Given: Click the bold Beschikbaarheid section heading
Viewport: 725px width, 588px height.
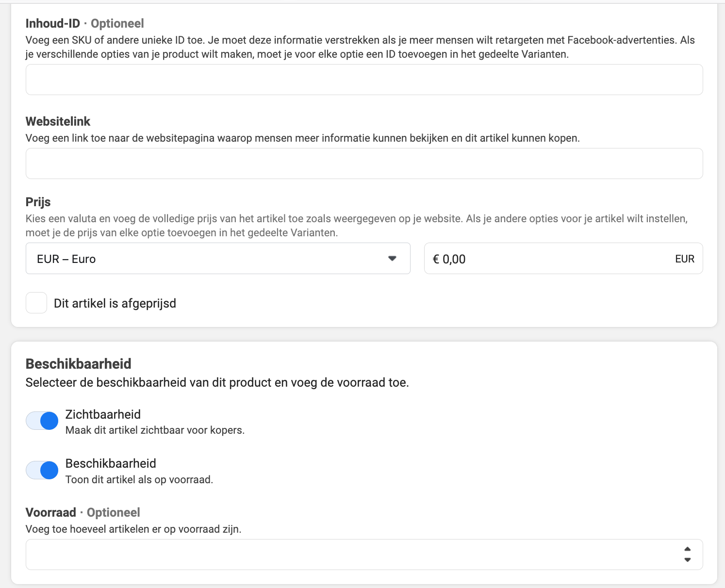Looking at the screenshot, I should click(79, 364).
